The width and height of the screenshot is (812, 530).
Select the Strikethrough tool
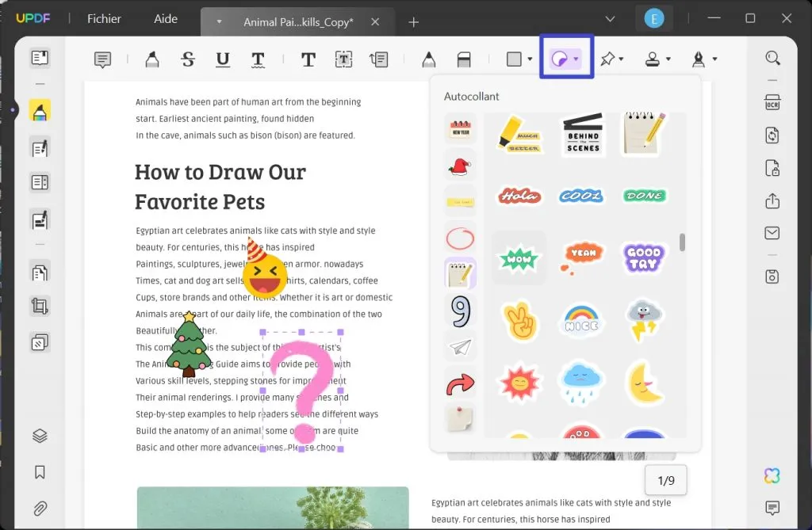188,59
